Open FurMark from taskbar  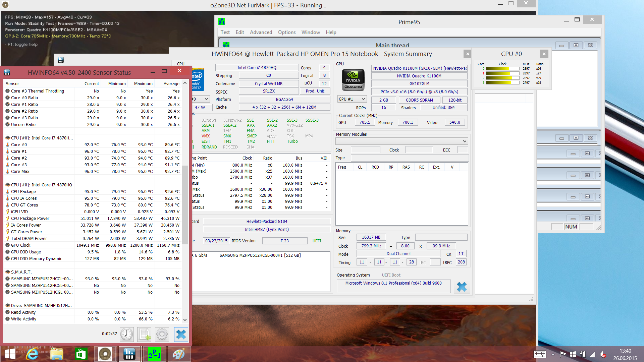point(105,354)
